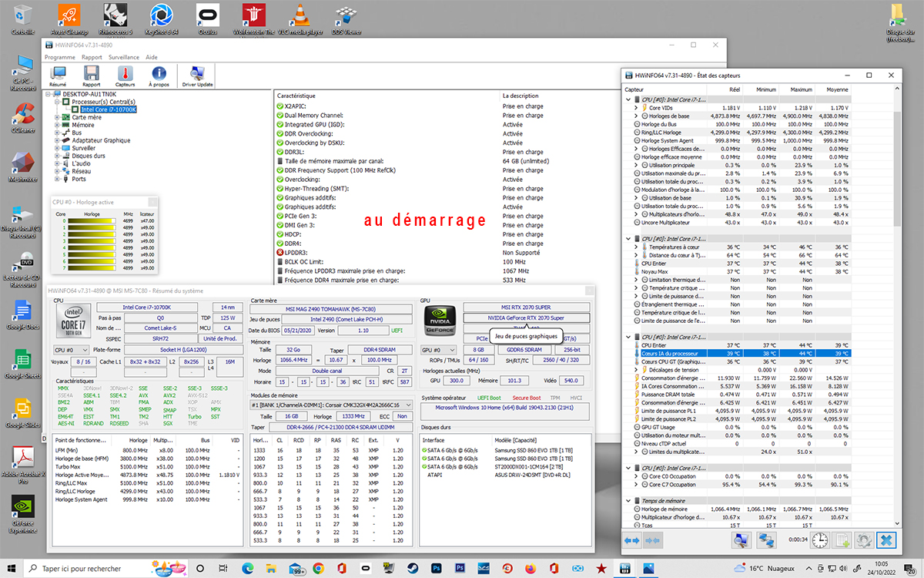
Task: Click Intel Core i7-10700K button in summary
Action: [x=148, y=307]
